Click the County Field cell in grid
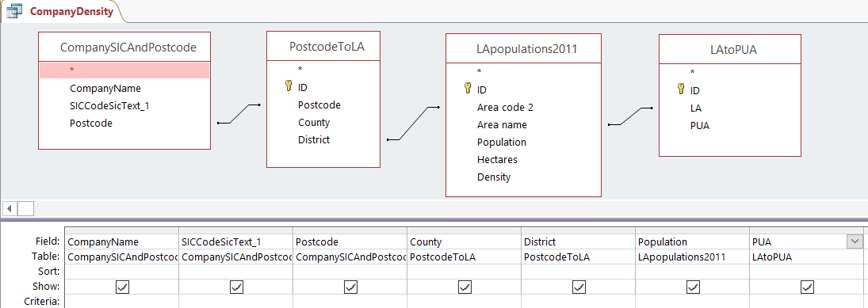The width and height of the screenshot is (868, 308). point(464,241)
